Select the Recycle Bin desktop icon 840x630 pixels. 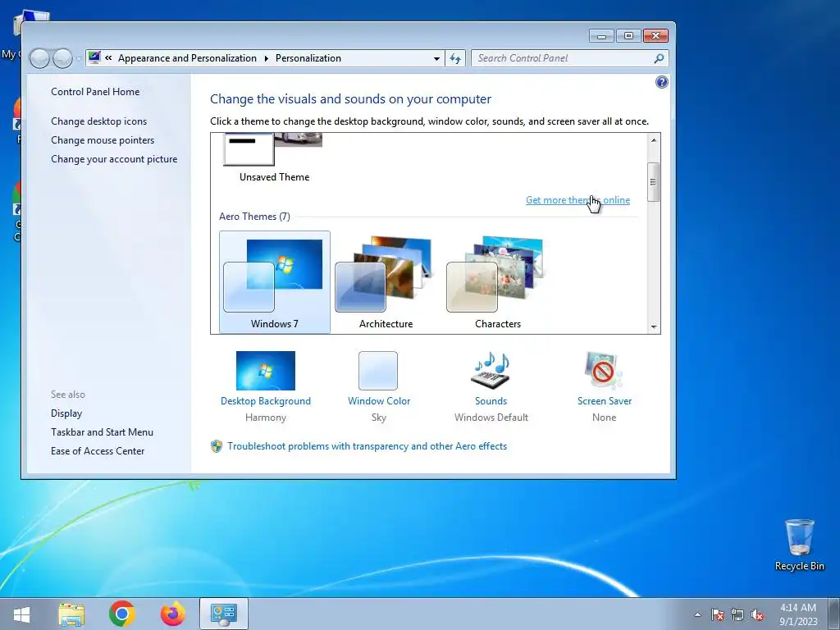pyautogui.click(x=799, y=545)
